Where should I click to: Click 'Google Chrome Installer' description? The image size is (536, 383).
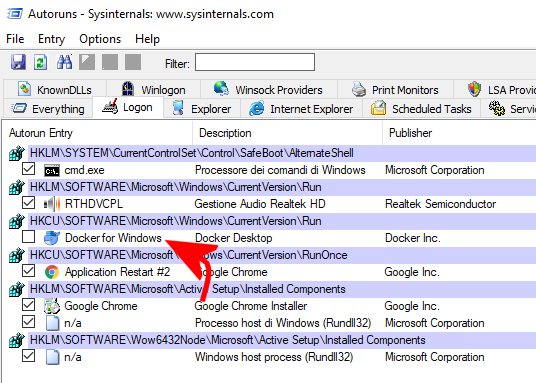(251, 306)
